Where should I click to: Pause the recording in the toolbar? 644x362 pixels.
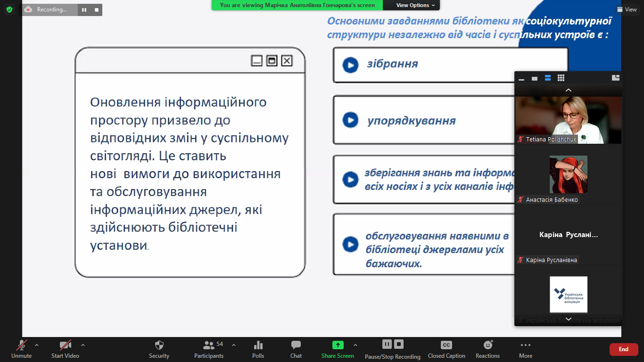(x=387, y=344)
